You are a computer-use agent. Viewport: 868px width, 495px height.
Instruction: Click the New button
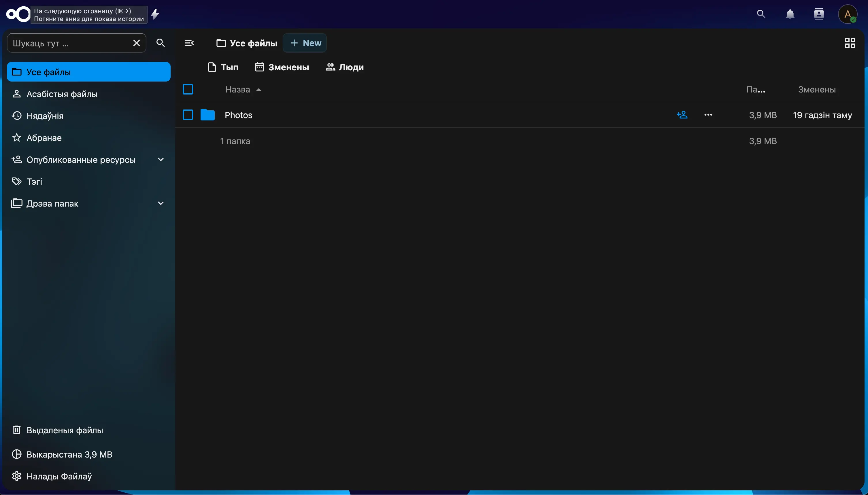305,43
